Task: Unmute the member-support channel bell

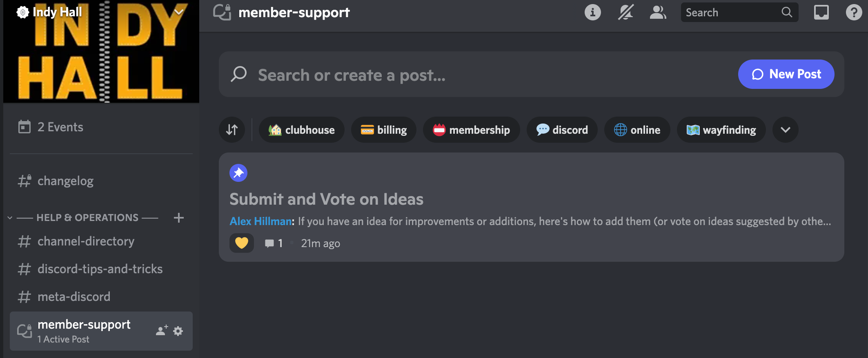Action: tap(625, 12)
